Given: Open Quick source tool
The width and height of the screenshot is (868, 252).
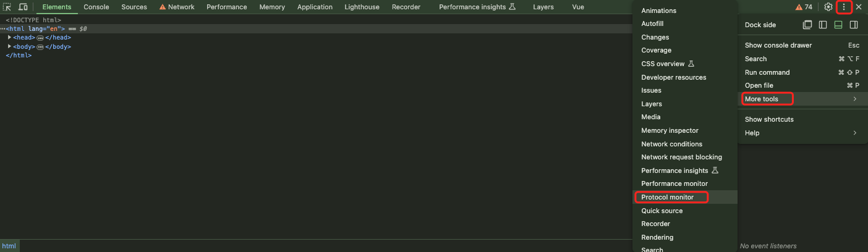Looking at the screenshot, I should [x=685, y=211].
